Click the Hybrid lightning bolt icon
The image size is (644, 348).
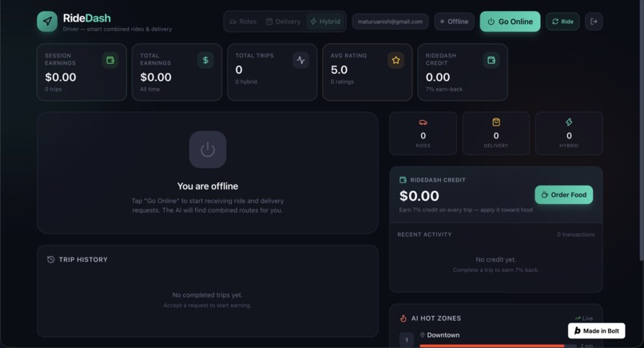[569, 122]
